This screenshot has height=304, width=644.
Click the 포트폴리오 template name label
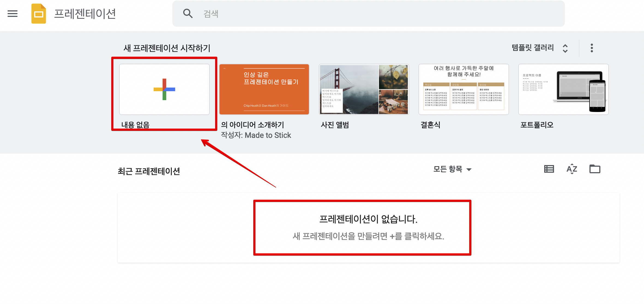click(537, 125)
